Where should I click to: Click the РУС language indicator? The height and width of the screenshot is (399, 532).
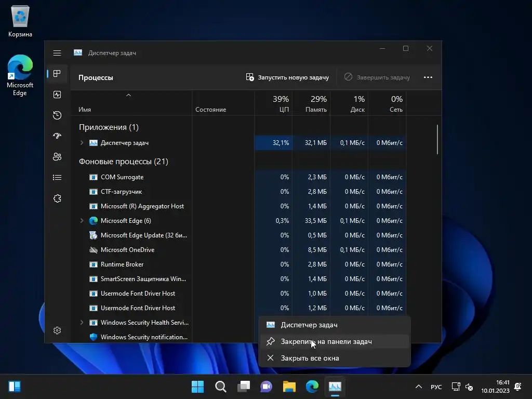(x=436, y=387)
